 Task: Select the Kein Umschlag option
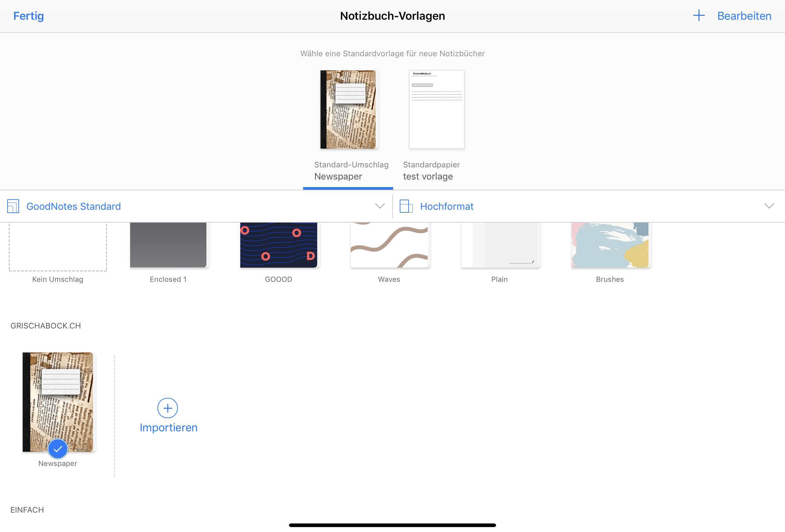(58, 247)
